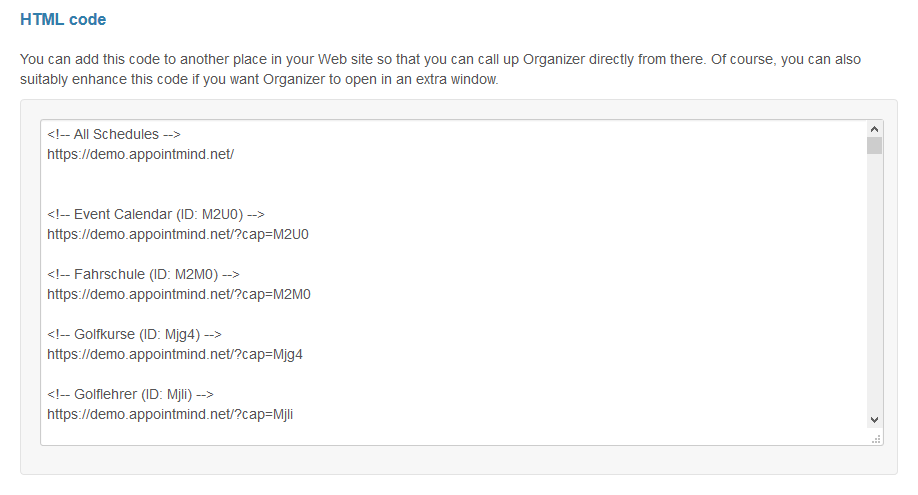This screenshot has width=918, height=495.
Task: Click the Fahrschule (ID: M2M0) comment line
Action: (x=143, y=274)
